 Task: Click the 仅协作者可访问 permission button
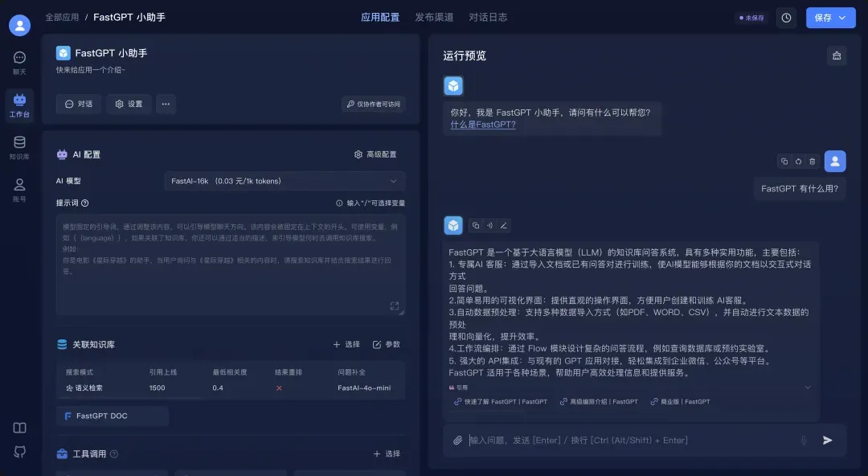coord(373,105)
